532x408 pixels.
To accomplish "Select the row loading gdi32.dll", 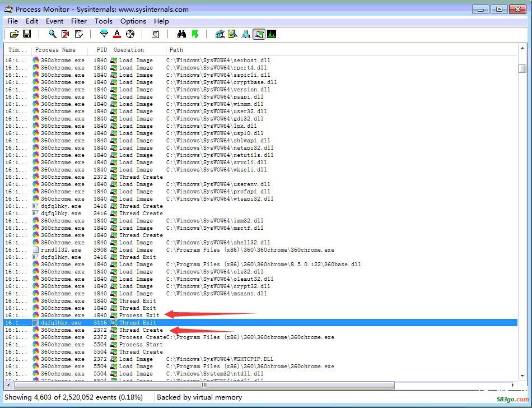I will pos(260,118).
